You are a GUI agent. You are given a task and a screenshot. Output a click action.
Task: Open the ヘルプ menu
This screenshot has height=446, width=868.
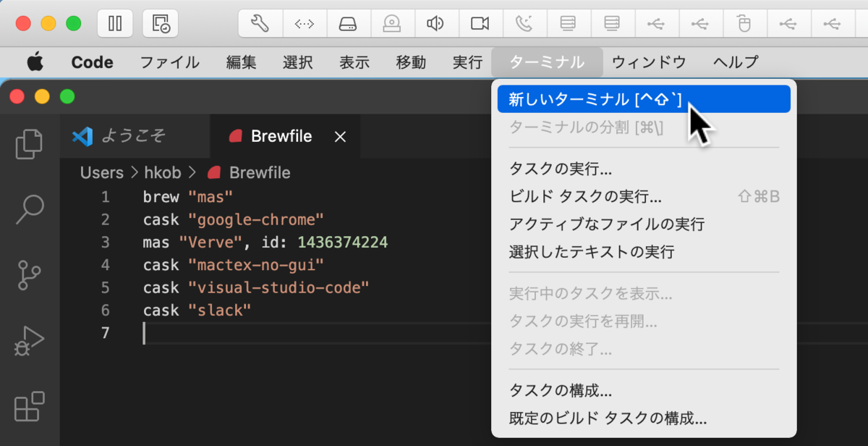point(736,62)
